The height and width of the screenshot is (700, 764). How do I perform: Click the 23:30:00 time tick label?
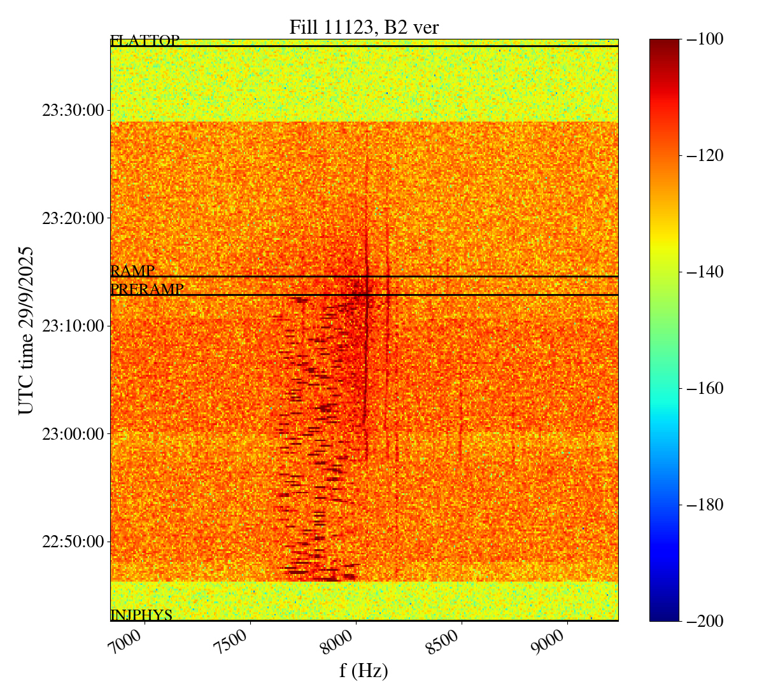point(73,110)
